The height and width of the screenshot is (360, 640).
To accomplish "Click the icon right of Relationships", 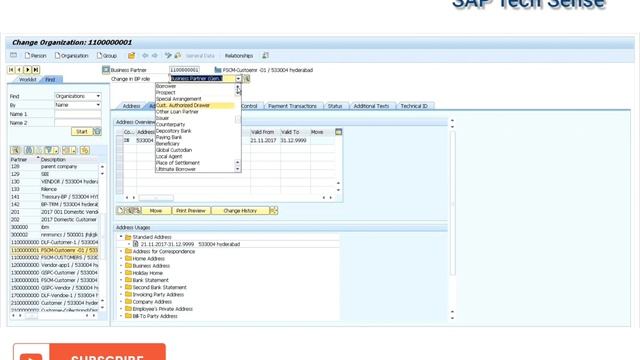I will coord(265,56).
